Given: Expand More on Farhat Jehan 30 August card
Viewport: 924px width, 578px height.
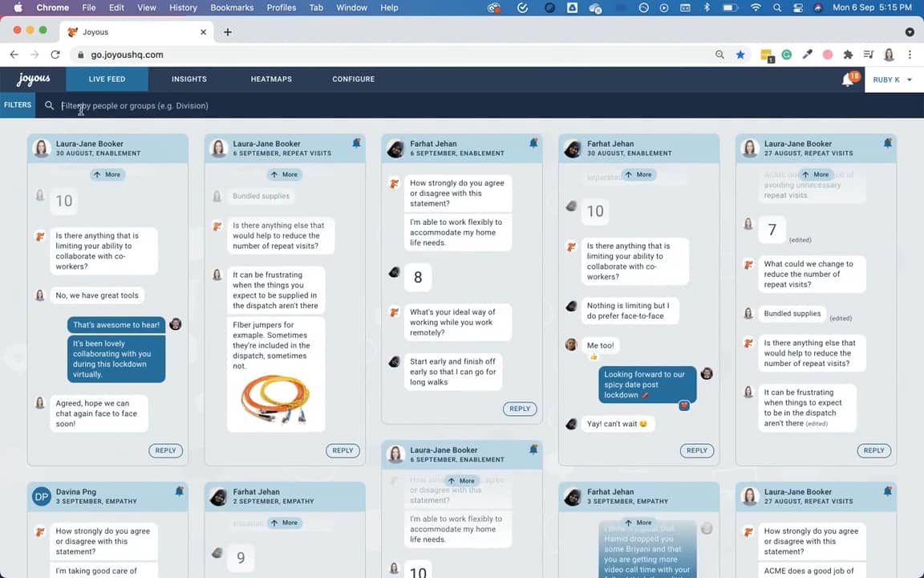Looking at the screenshot, I should tap(638, 174).
